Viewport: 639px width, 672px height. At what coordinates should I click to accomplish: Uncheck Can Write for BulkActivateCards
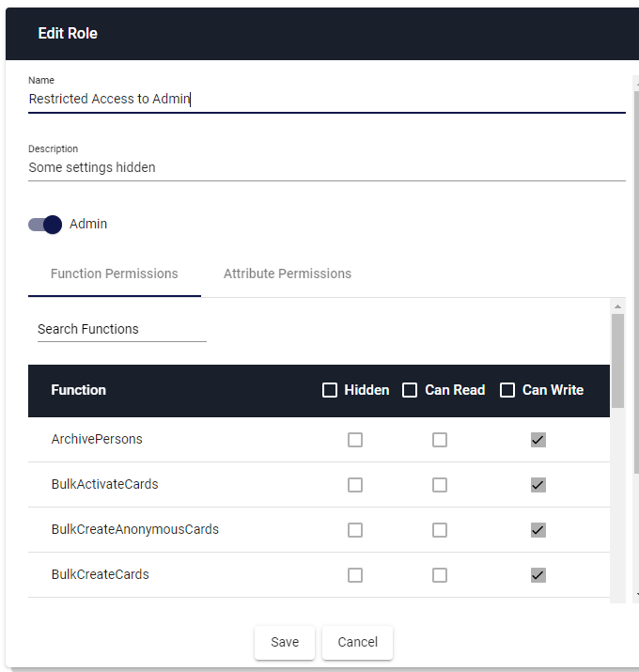point(538,485)
